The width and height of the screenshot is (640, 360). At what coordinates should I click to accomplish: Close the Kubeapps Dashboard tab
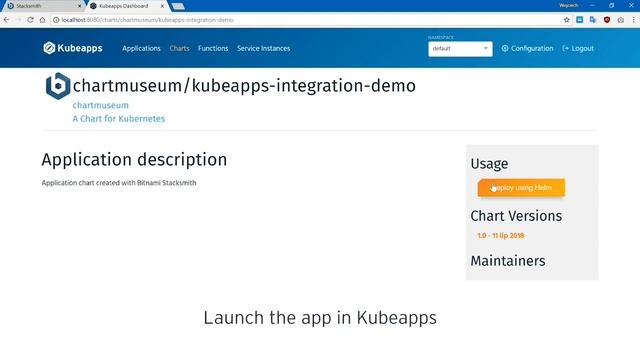[x=162, y=6]
